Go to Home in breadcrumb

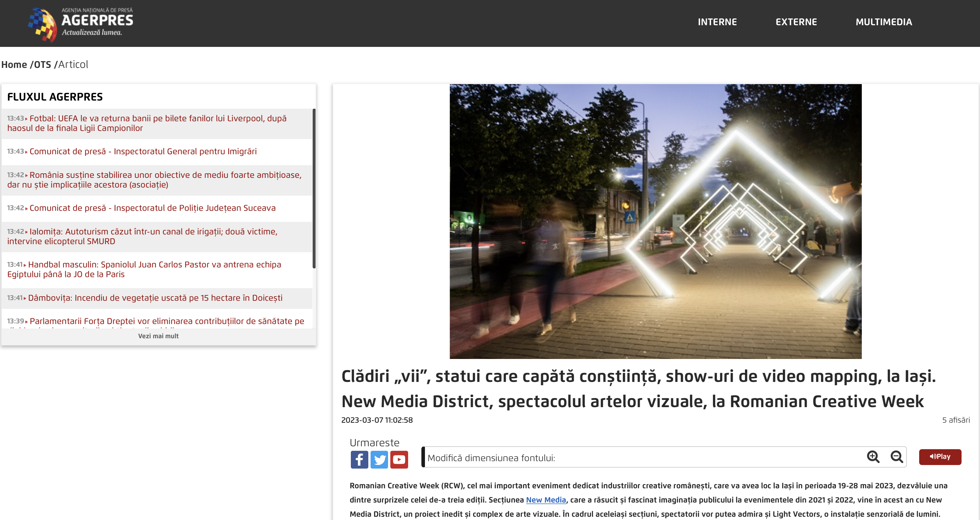[14, 65]
